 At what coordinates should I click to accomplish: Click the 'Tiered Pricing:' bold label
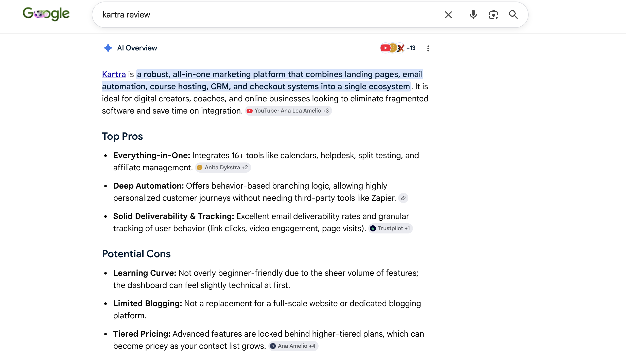point(142,334)
